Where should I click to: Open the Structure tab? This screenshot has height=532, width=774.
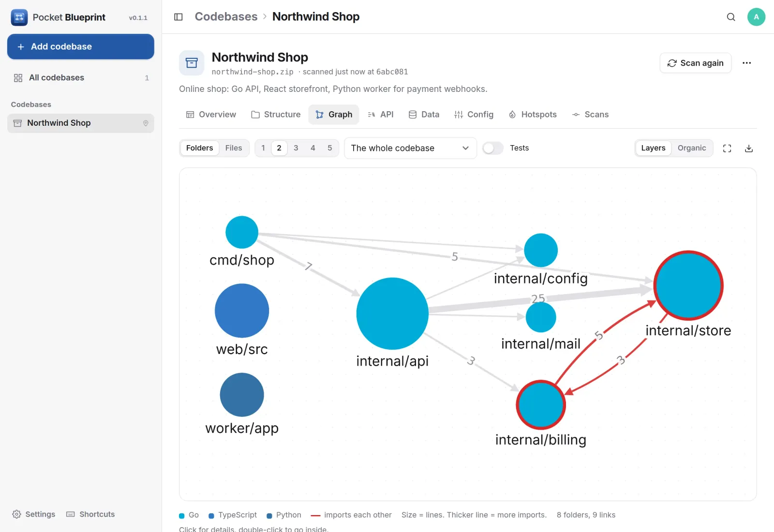click(x=276, y=115)
